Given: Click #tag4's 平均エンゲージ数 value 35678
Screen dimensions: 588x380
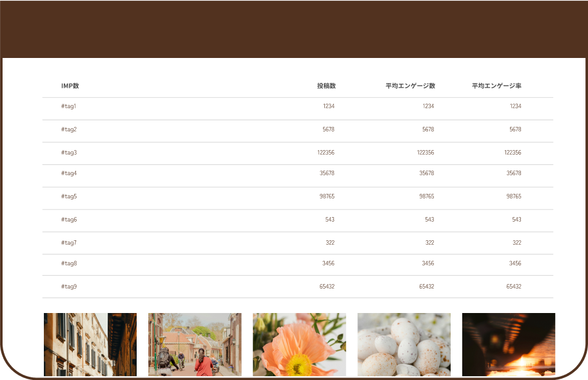Looking at the screenshot, I should [427, 173].
